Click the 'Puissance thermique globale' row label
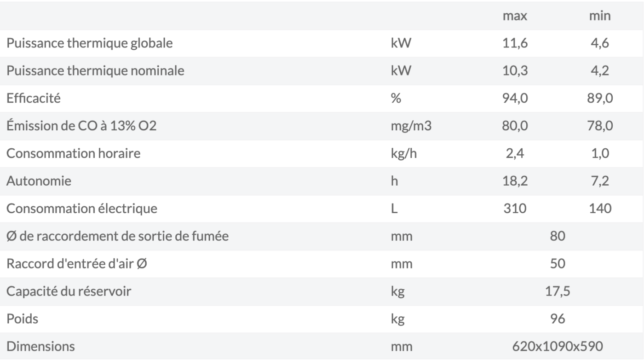The height and width of the screenshot is (361, 644). point(90,44)
